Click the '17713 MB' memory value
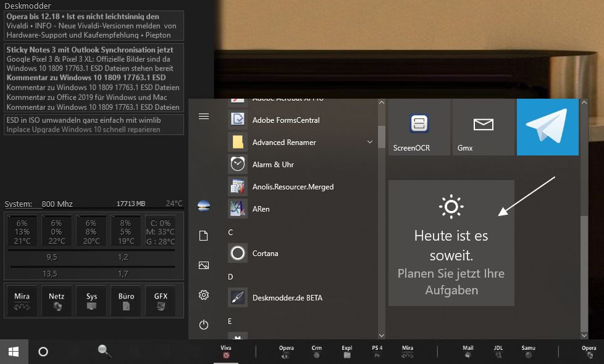Image resolution: width=604 pixels, height=364 pixels. point(131,204)
